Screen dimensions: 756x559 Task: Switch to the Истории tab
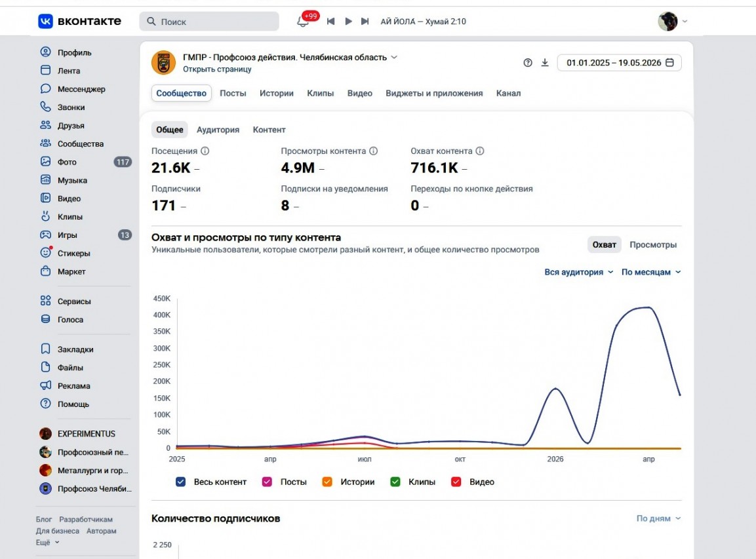276,93
